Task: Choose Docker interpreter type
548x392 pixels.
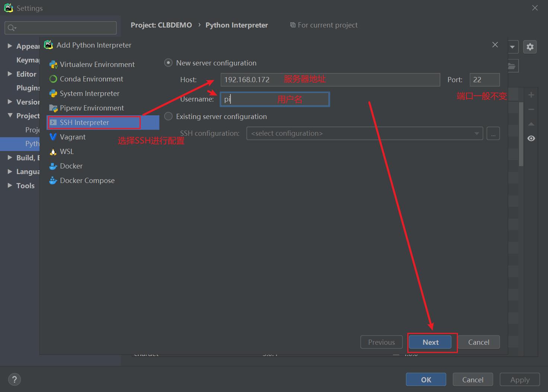Action: point(66,166)
